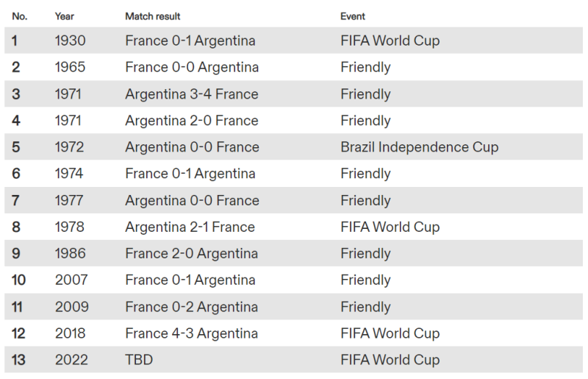Screen dimensions: 588x379
Task: Click the "Argentina 2-0 France" result
Action: coord(192,121)
